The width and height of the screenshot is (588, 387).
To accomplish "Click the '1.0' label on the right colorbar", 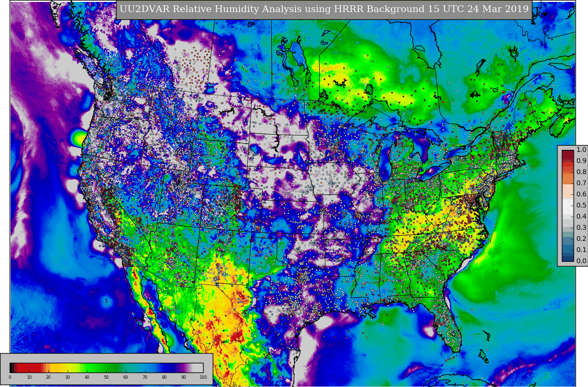I will tap(581, 150).
